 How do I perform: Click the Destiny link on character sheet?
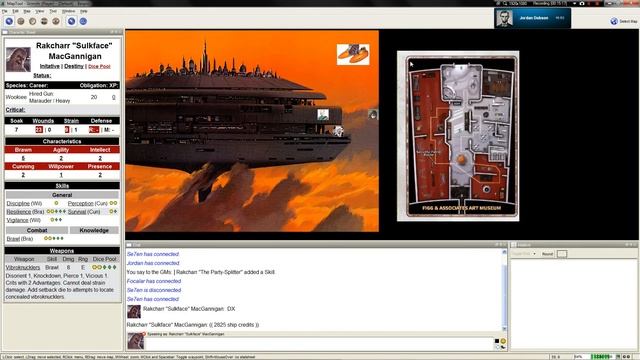(x=74, y=66)
